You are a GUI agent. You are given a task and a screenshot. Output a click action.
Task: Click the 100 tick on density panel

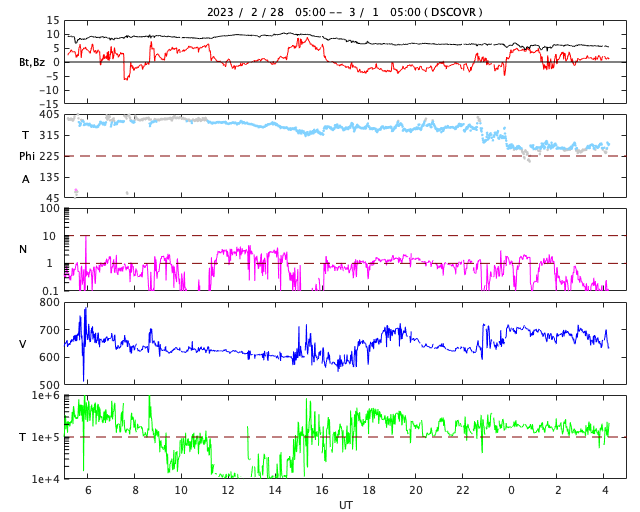(49, 208)
